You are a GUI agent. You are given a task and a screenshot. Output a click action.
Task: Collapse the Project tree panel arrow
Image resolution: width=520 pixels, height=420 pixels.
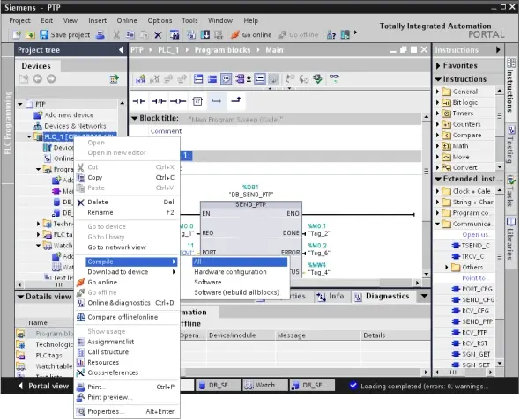[x=121, y=50]
